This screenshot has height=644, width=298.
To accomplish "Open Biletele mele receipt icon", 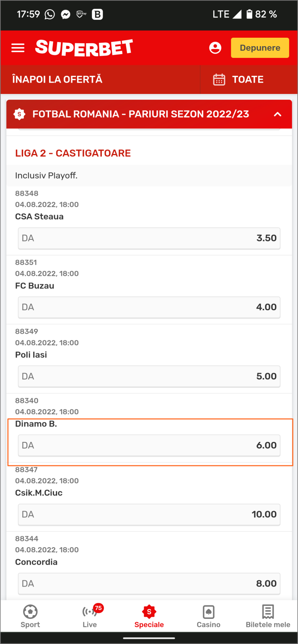I will pyautogui.click(x=268, y=612).
